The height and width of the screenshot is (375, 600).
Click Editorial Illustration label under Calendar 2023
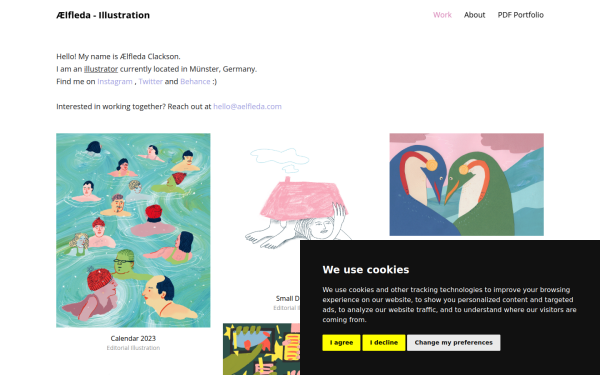(x=133, y=348)
